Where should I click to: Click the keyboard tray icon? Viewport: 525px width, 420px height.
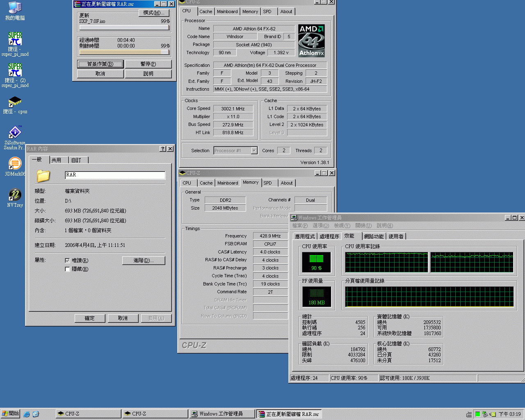(x=469, y=414)
